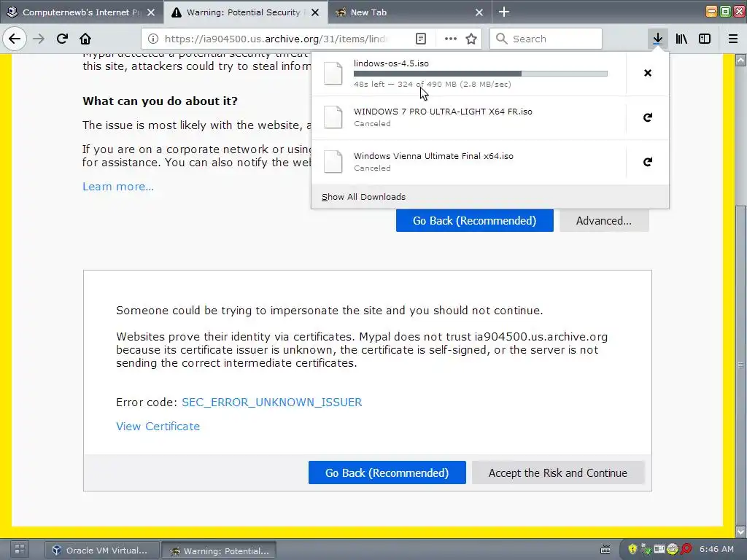Retry Windows Vienna Ultimate Final download
Screen dimensions: 747x560
[648, 162]
